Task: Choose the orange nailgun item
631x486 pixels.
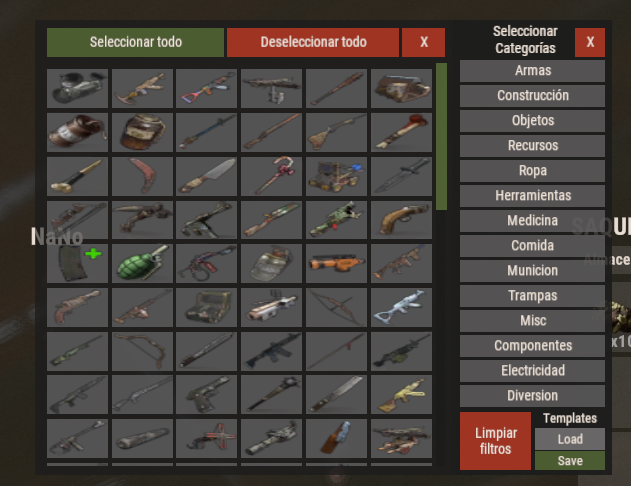Action: [x=336, y=264]
